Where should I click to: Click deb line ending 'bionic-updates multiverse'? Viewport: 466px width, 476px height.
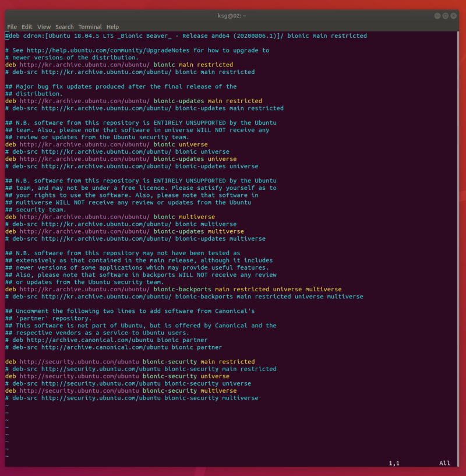(125, 232)
